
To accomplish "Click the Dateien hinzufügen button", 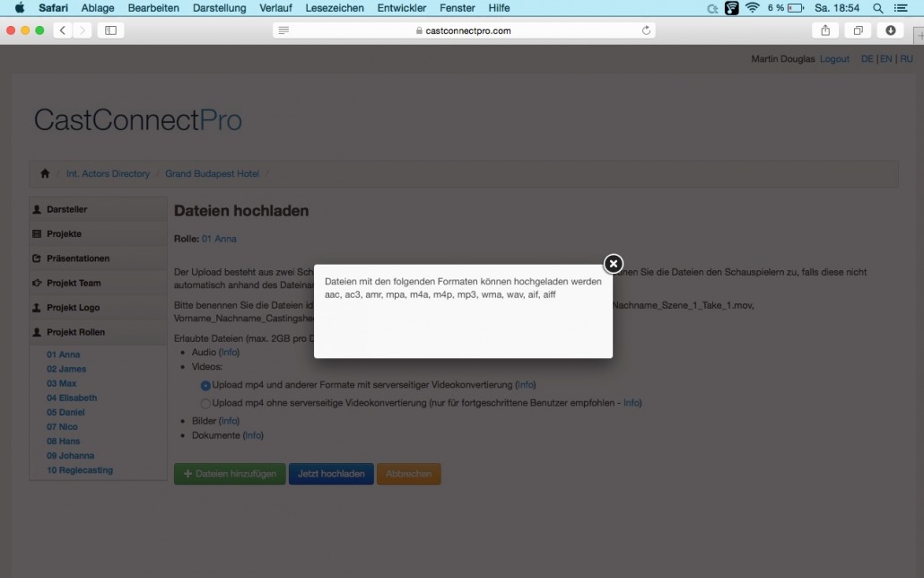I will coord(230,474).
